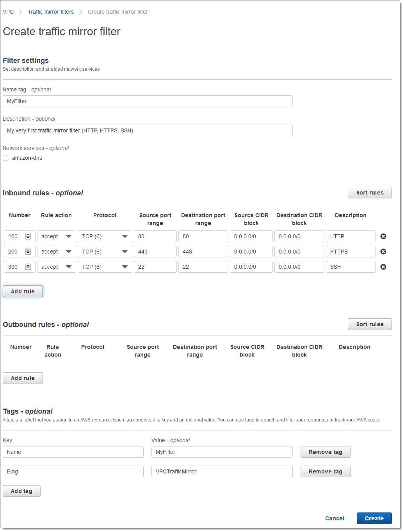This screenshot has width=404, height=532.
Task: Click number stepper for rule 300
Action: pyautogui.click(x=28, y=267)
